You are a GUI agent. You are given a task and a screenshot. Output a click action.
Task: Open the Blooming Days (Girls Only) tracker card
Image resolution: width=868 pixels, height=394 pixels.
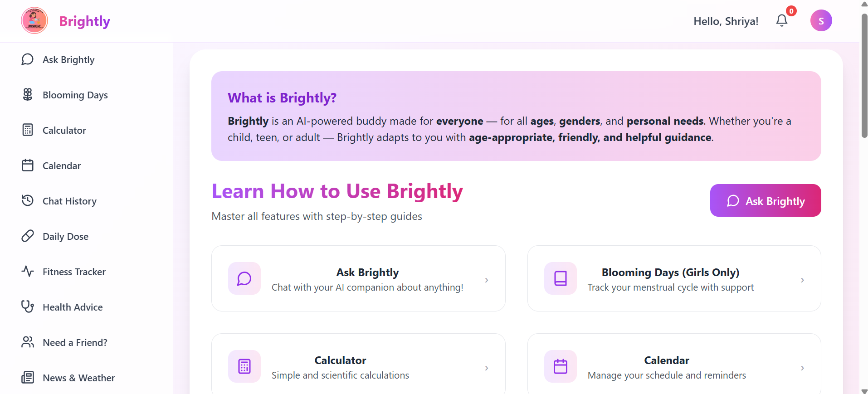[x=674, y=278]
